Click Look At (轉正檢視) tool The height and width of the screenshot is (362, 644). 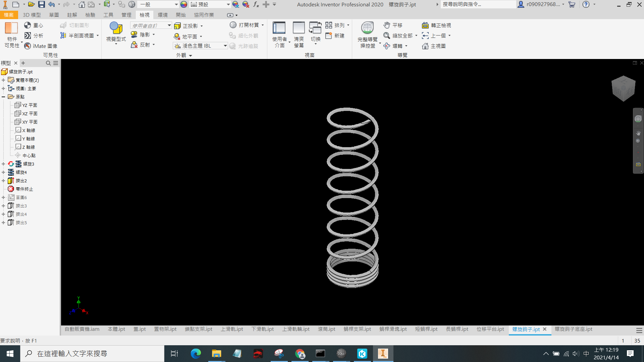click(436, 25)
